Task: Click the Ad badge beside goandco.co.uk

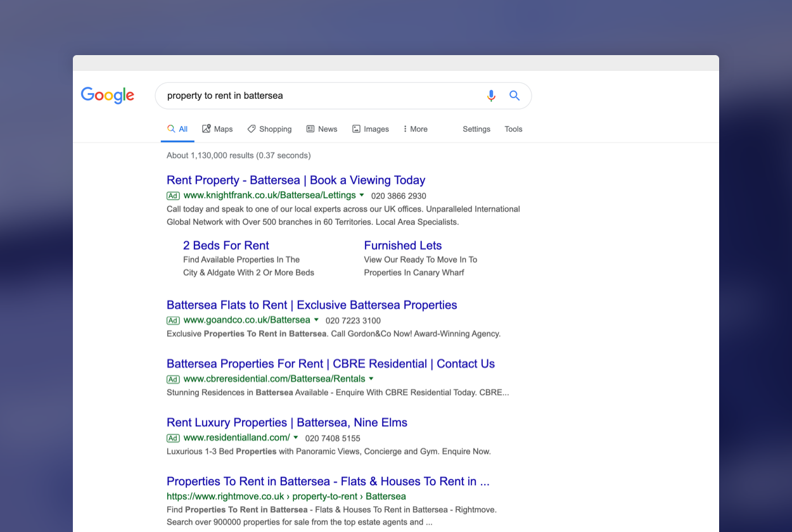Action: 173,320
